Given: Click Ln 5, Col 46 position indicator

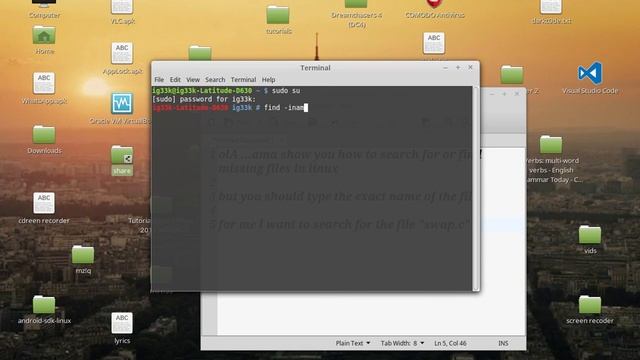Looking at the screenshot, I should click(450, 343).
